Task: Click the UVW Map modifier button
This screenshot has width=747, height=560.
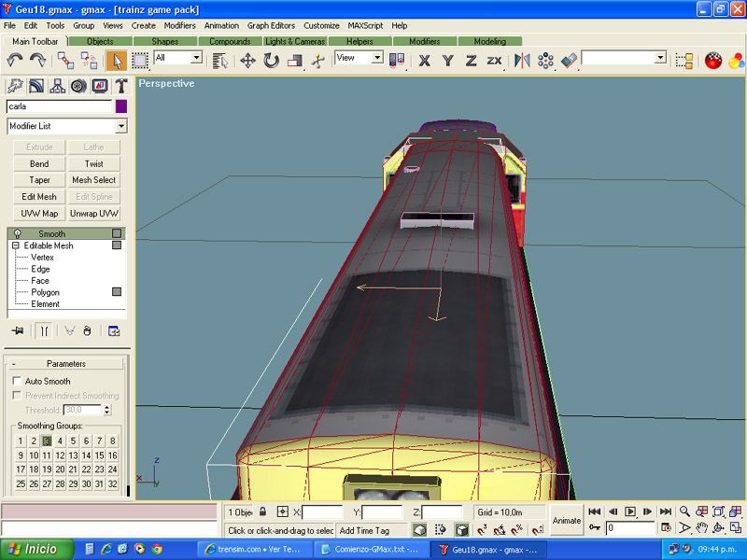Action: (x=39, y=214)
